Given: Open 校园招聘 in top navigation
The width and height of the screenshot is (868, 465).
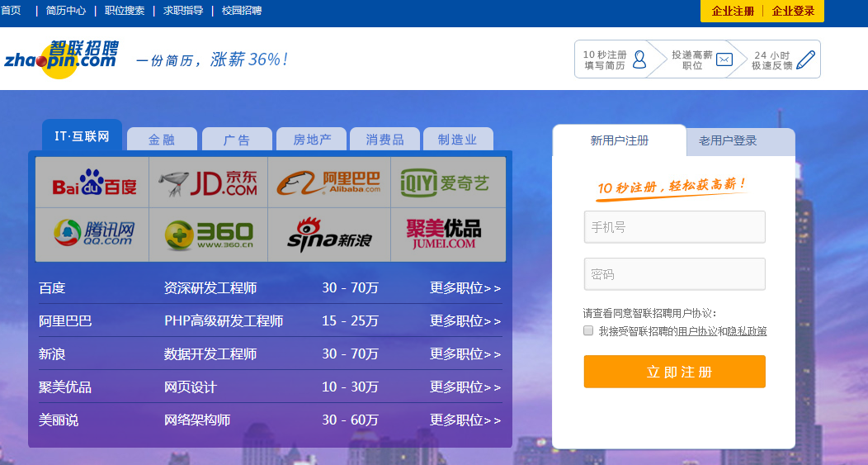Looking at the screenshot, I should pyautogui.click(x=242, y=11).
